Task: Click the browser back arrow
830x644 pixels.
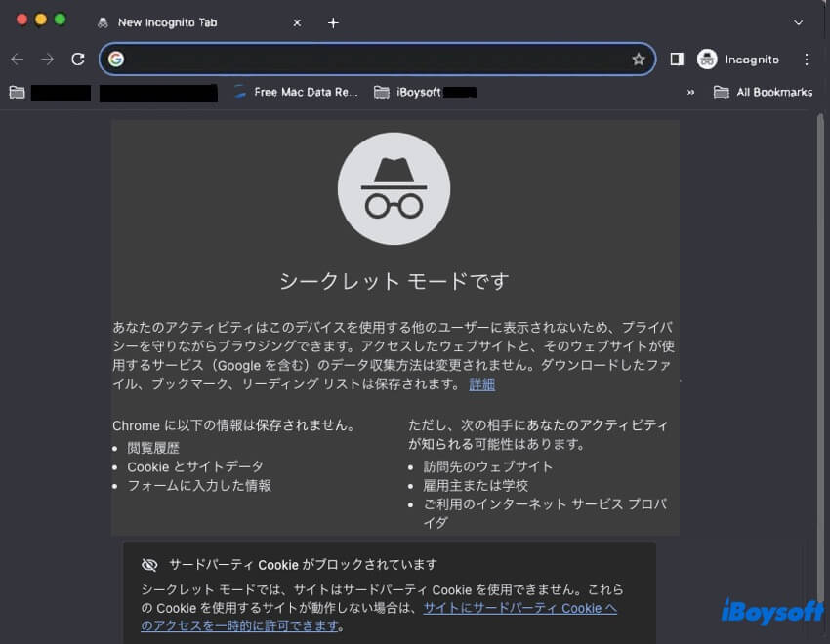Action: click(x=17, y=60)
